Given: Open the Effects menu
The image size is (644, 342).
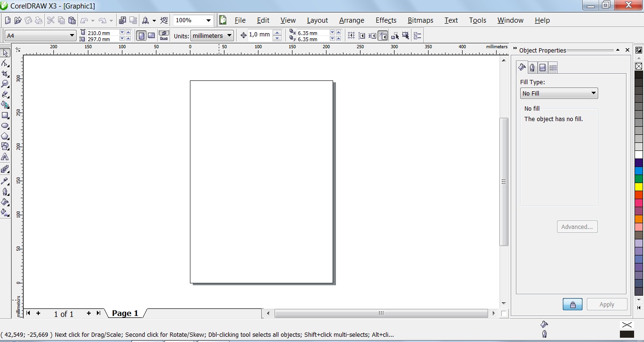Looking at the screenshot, I should point(386,20).
